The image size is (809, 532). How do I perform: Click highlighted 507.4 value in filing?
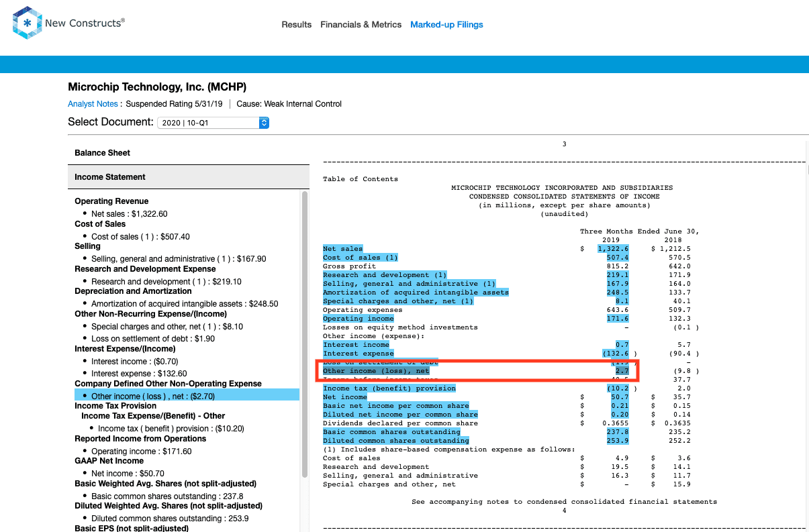[x=617, y=258]
